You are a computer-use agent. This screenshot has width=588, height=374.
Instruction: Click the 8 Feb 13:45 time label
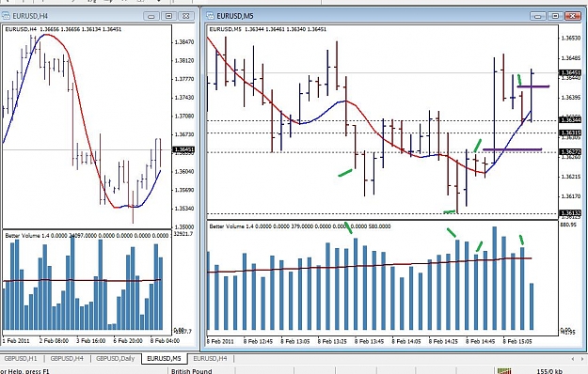pyautogui.click(x=369, y=341)
